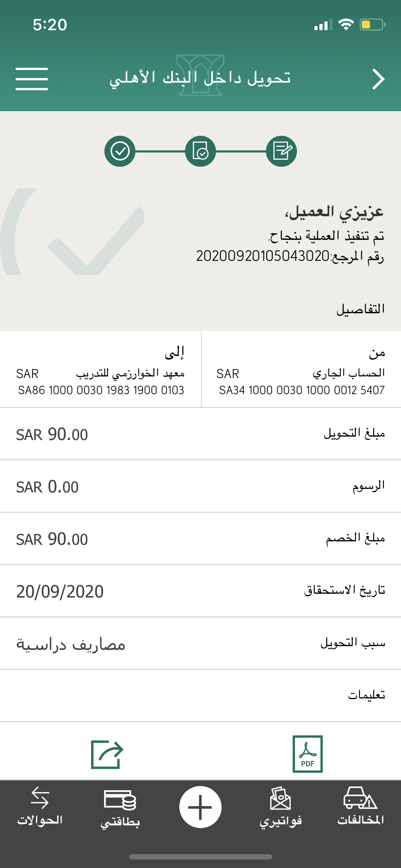Open the فواتيري bills tab

281,808
